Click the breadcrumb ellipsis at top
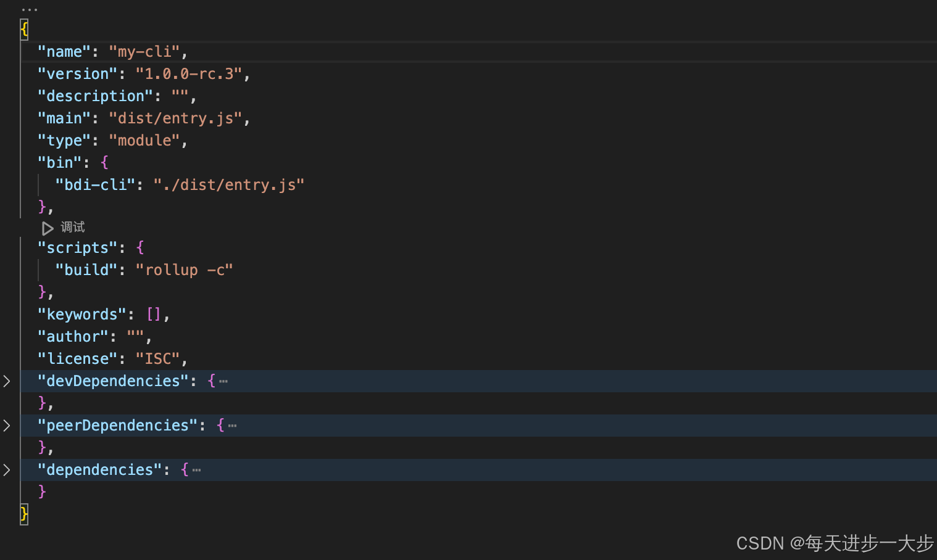Image resolution: width=937 pixels, height=560 pixels. (29, 9)
